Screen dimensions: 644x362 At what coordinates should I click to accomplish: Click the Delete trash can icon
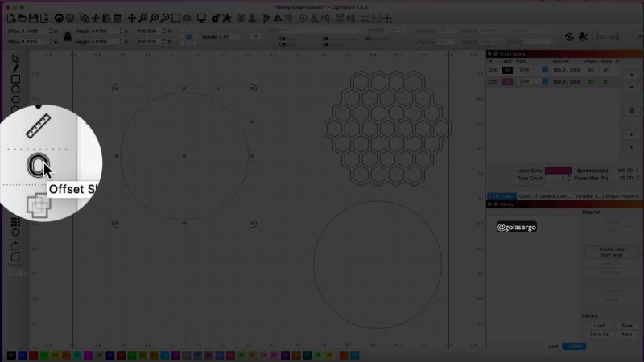[x=118, y=18]
